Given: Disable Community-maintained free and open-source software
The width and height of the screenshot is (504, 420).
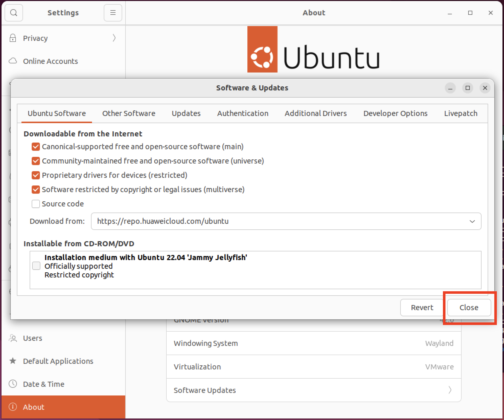Looking at the screenshot, I should 36,161.
